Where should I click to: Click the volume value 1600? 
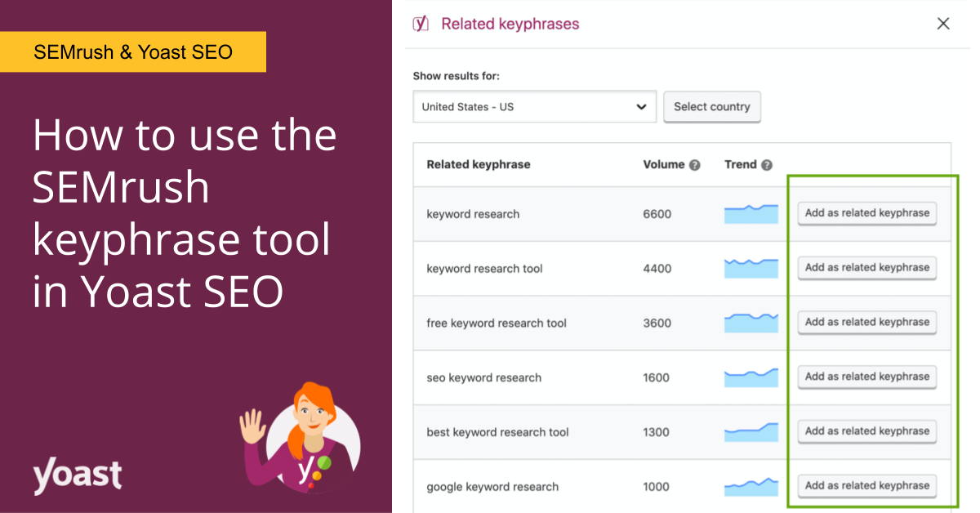pos(656,378)
